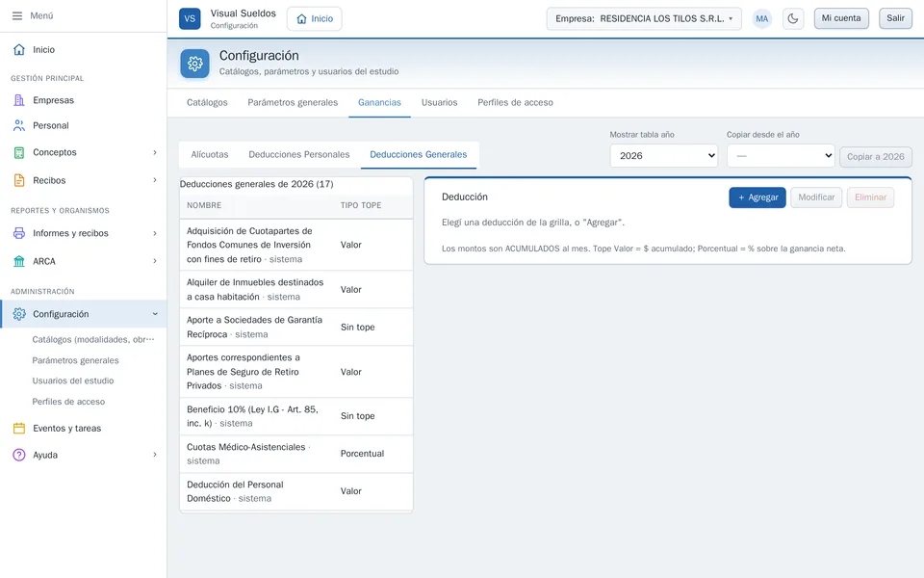Select the Deducción del Personal Doméstico row
The height and width of the screenshot is (578, 924).
(295, 491)
